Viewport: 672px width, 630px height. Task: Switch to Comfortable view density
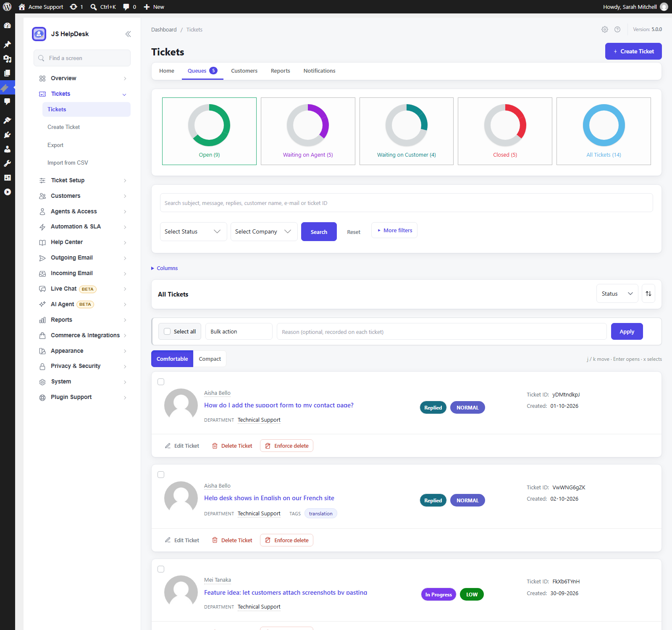click(x=172, y=359)
